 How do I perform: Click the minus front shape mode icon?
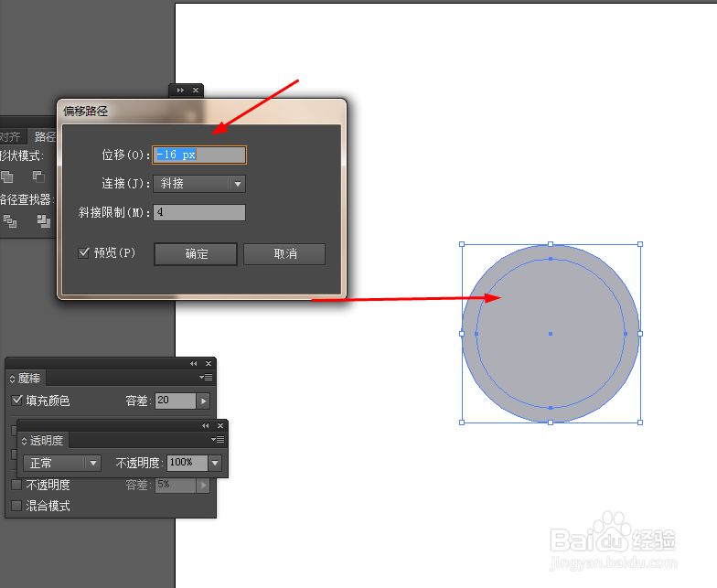[x=38, y=176]
